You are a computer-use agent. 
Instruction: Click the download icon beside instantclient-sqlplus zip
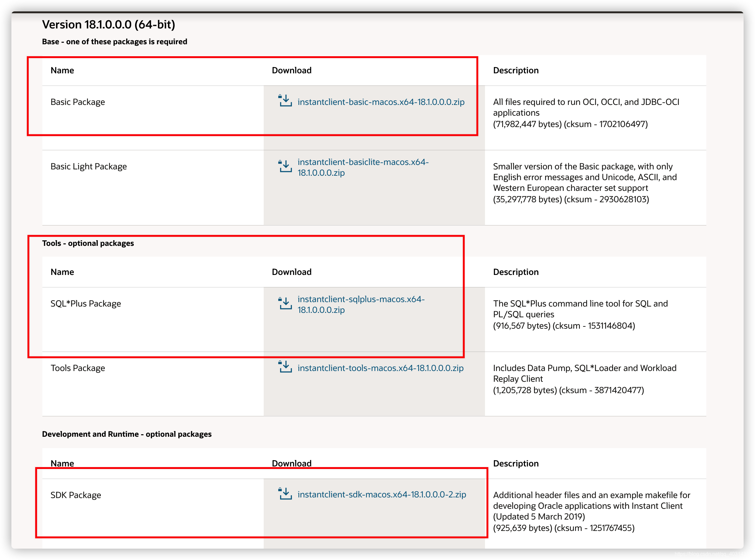[285, 303]
